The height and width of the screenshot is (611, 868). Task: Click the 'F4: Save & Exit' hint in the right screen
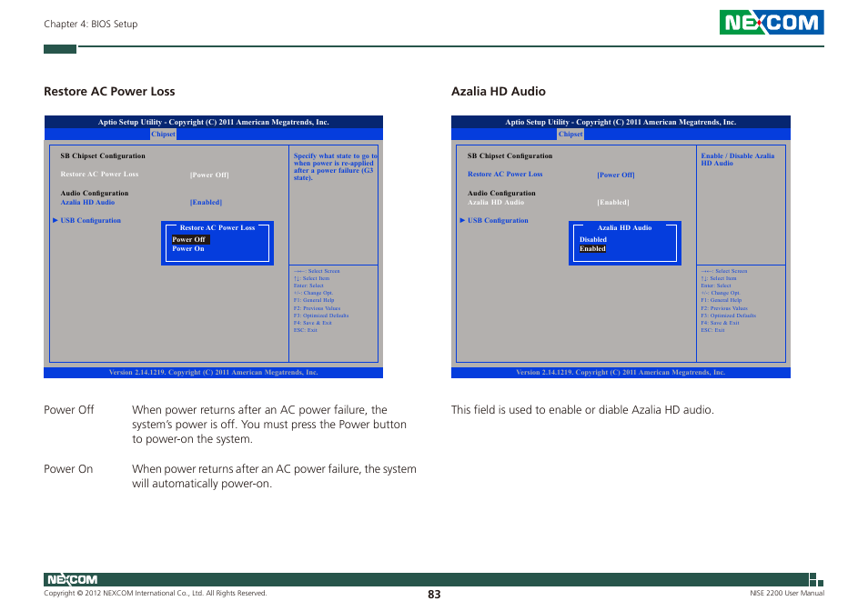tap(720, 323)
